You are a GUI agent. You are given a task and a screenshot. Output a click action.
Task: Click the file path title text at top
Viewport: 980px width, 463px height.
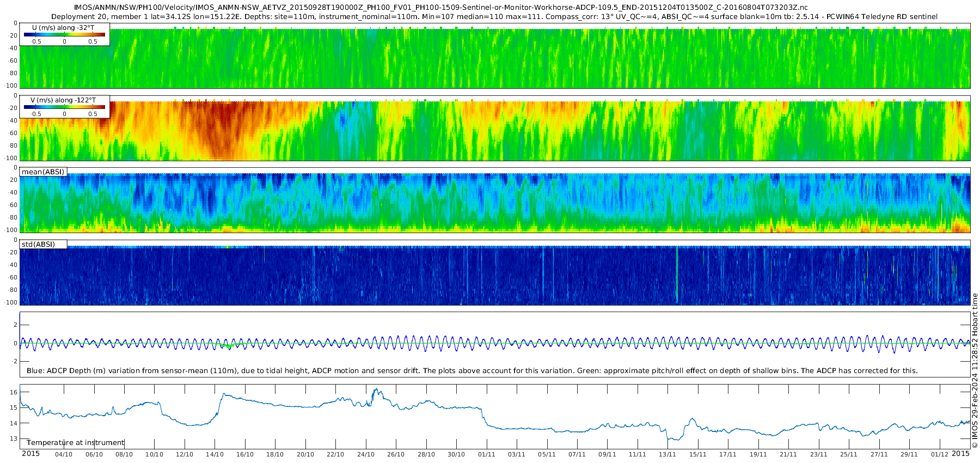(x=441, y=8)
